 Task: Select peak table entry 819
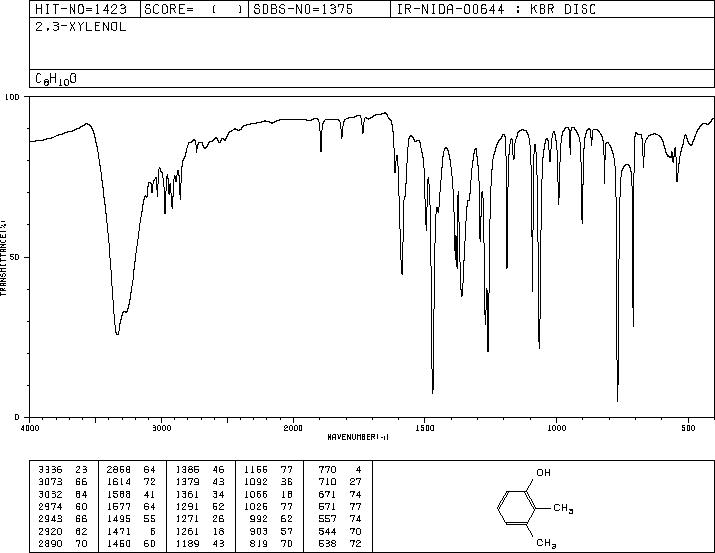coord(259,544)
